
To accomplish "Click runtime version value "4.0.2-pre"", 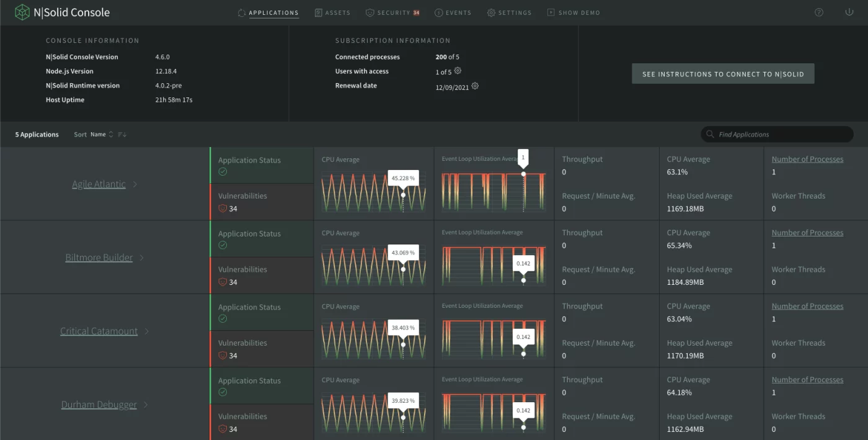I will click(169, 86).
